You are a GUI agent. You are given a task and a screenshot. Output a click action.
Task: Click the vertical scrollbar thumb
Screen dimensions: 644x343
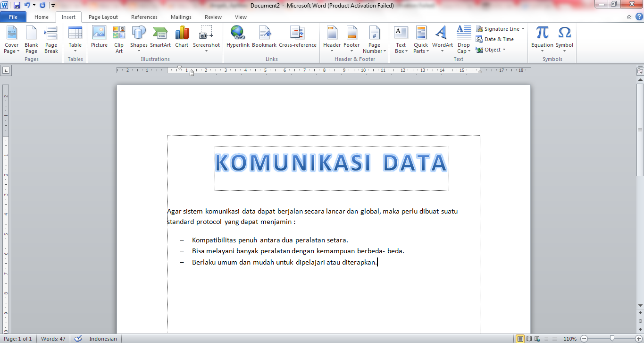point(640,130)
